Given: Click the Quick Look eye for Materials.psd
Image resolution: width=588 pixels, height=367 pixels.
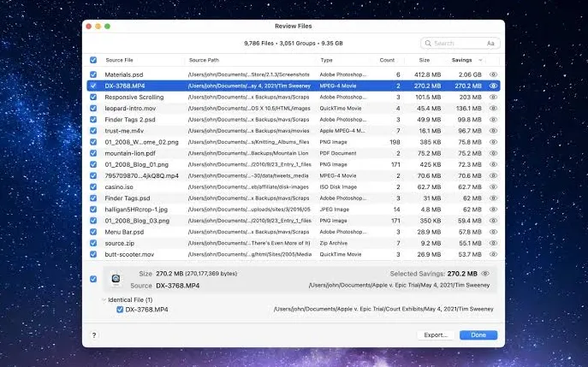Looking at the screenshot, I should (x=493, y=74).
